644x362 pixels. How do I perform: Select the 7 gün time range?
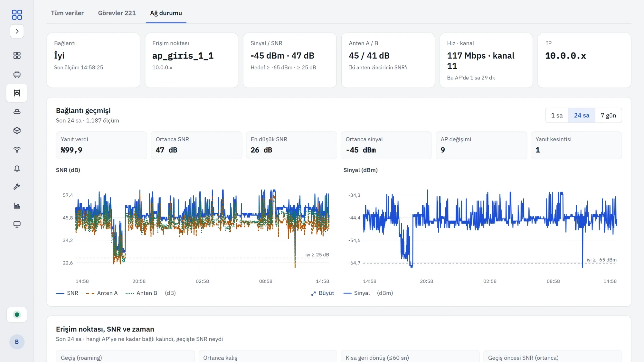608,115
